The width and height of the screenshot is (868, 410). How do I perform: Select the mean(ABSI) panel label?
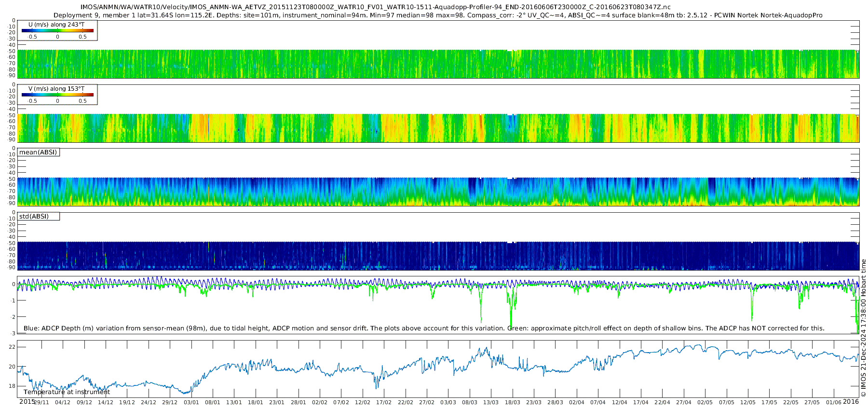[x=38, y=152]
